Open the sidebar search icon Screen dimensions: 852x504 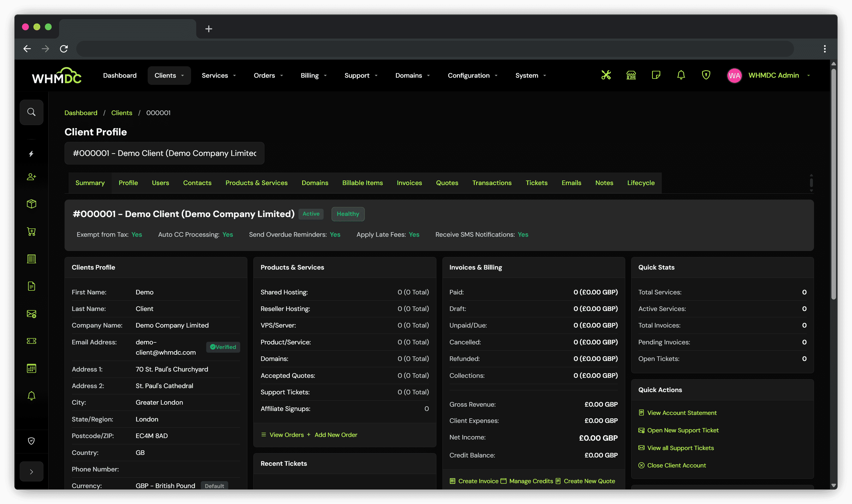point(31,112)
